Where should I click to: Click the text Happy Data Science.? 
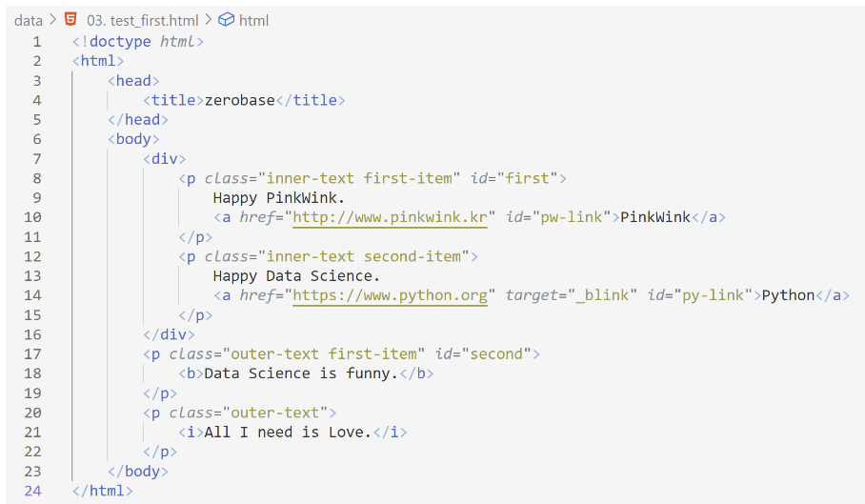click(296, 275)
